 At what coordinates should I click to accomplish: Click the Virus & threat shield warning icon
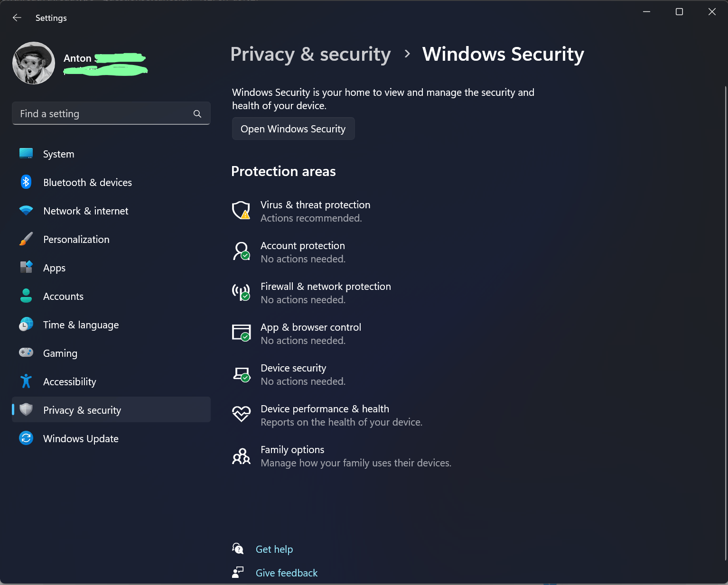coord(241,210)
